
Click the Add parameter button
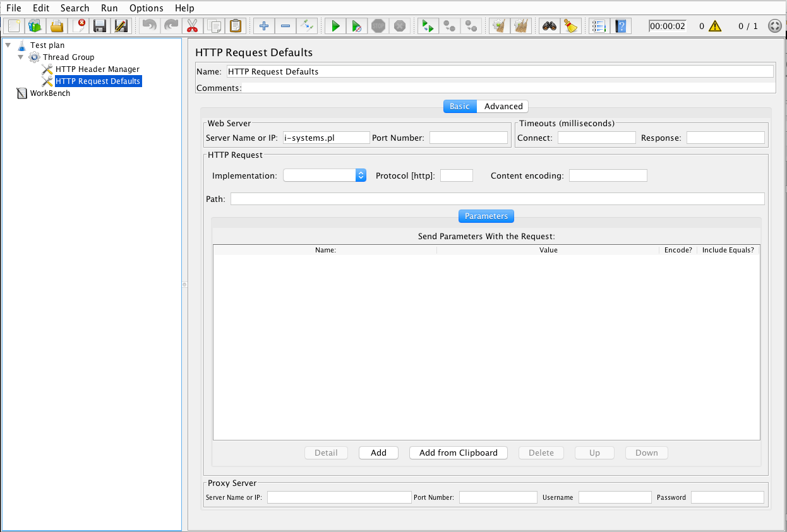pos(378,452)
